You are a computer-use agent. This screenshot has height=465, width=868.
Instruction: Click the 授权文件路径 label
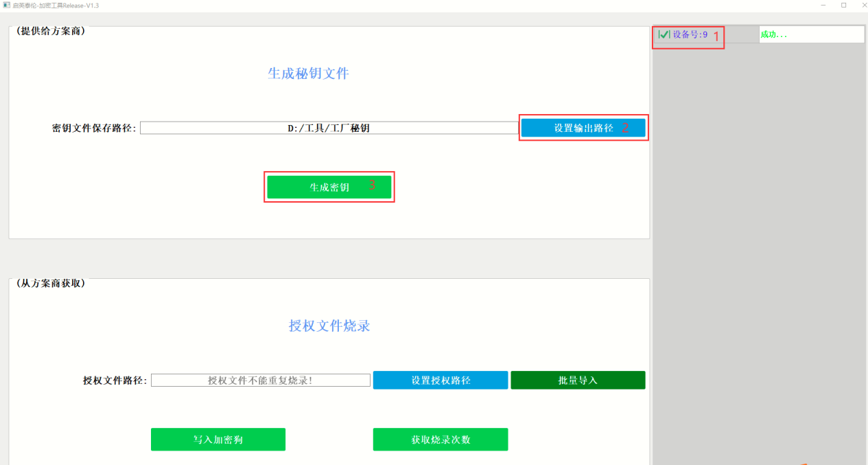[115, 381]
